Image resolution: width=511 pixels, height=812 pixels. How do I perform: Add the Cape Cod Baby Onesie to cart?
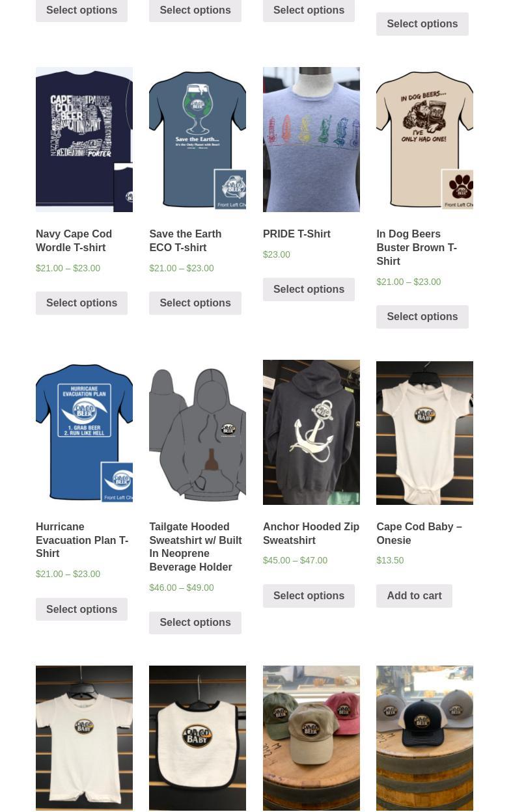pos(414,596)
